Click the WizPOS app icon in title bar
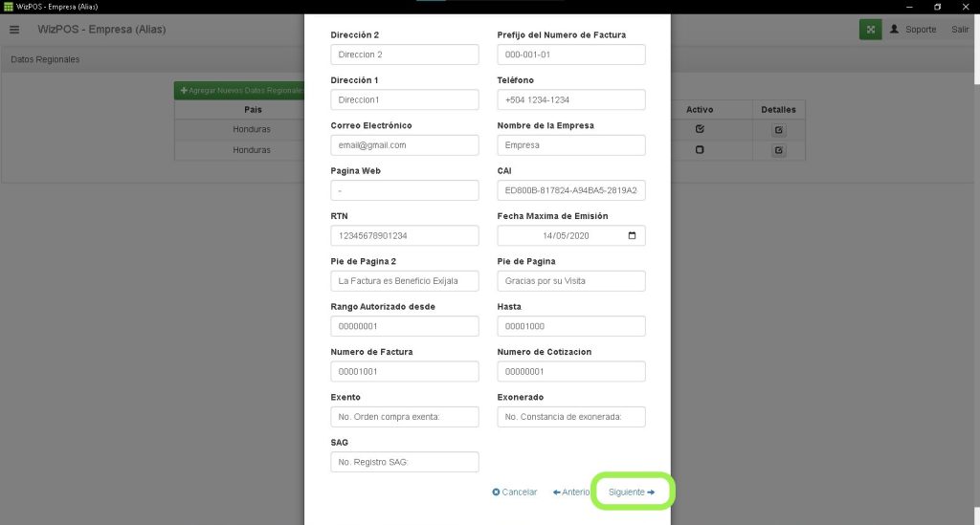Image resolution: width=980 pixels, height=525 pixels. 9,7
